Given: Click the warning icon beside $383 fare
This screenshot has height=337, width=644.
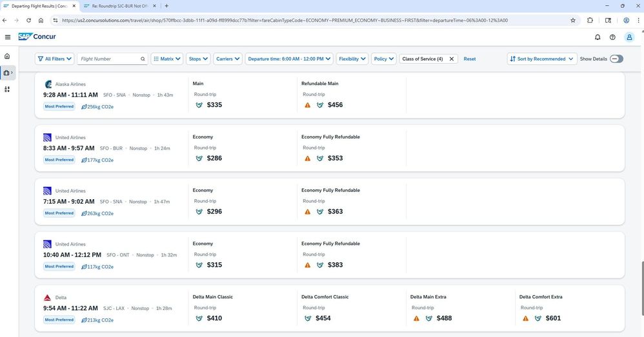Looking at the screenshot, I should click(x=307, y=265).
